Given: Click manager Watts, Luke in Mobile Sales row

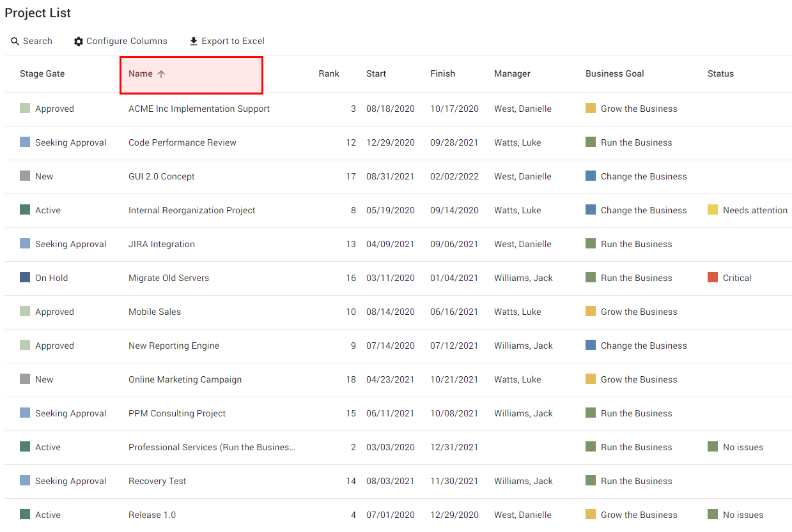Looking at the screenshot, I should [517, 312].
